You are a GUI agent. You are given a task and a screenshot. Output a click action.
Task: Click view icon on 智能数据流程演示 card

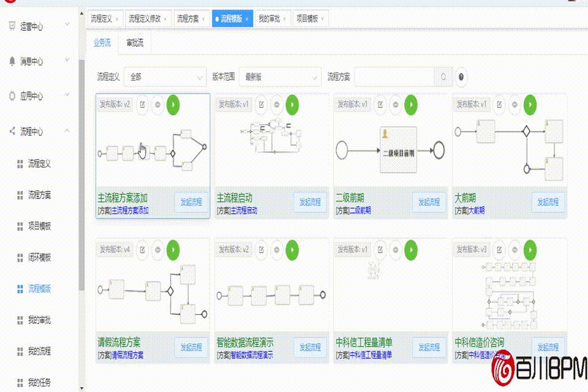point(276,249)
